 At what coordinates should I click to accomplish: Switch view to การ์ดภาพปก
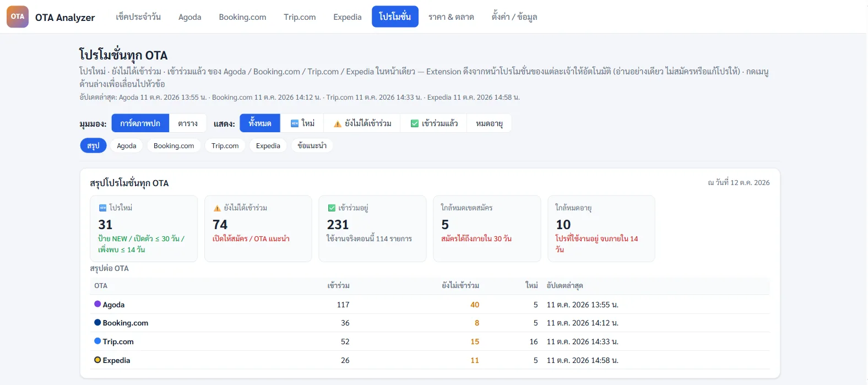[140, 123]
